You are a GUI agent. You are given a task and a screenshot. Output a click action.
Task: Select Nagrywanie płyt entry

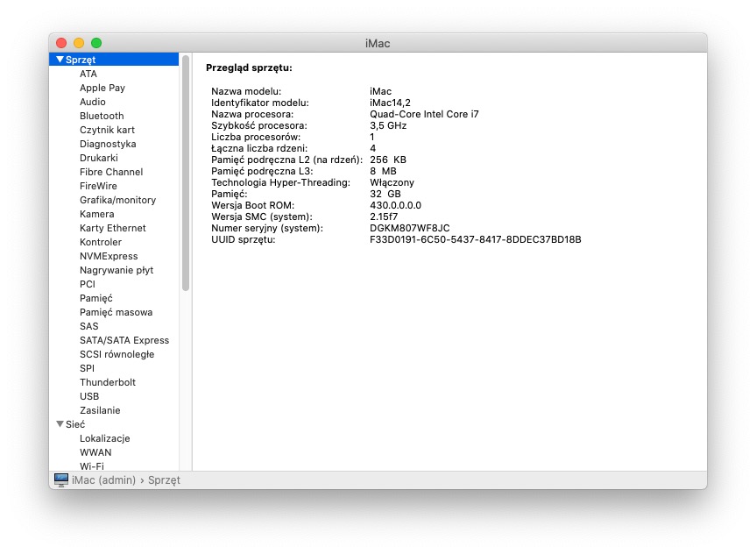[117, 270]
